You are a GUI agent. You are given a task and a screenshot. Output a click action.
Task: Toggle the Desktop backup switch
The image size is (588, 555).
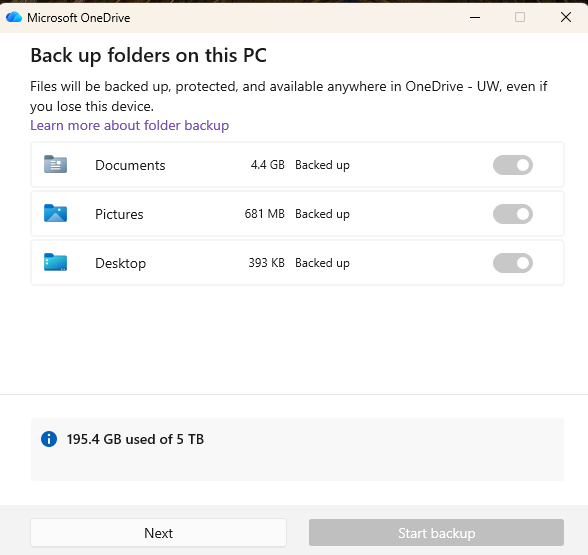pyautogui.click(x=513, y=263)
